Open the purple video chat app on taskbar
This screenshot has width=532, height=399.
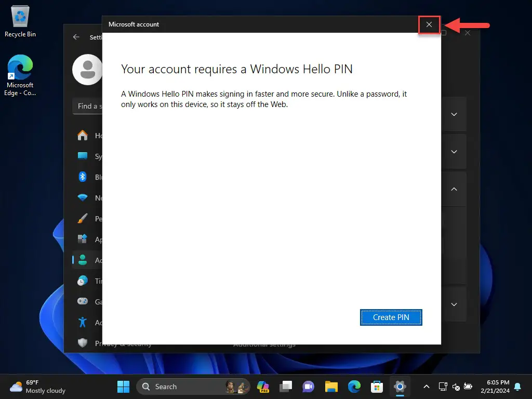tap(309, 387)
